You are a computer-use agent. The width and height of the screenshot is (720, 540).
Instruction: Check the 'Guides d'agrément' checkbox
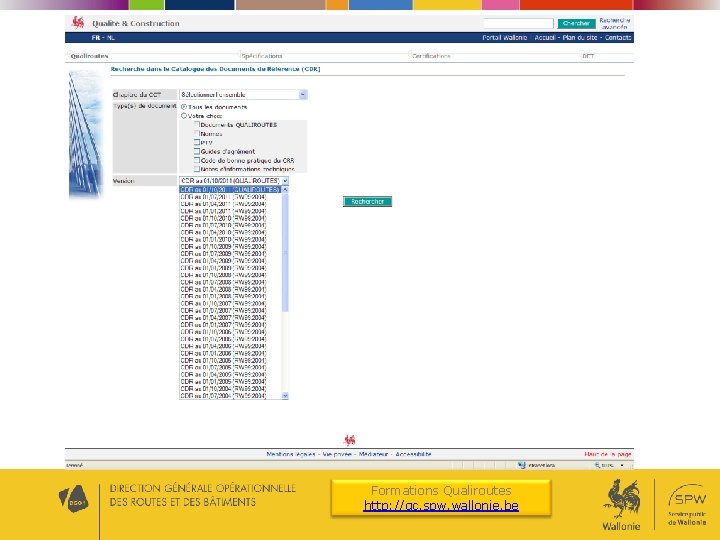coord(197,151)
